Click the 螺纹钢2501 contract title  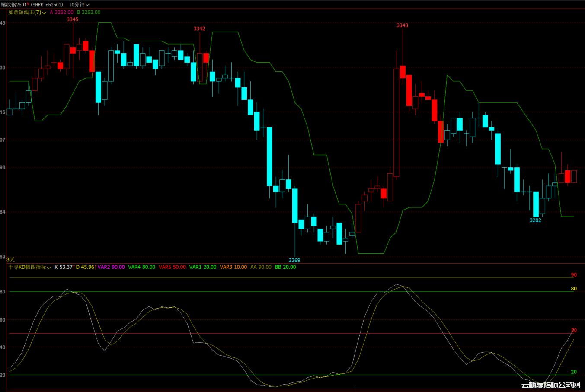[14, 5]
